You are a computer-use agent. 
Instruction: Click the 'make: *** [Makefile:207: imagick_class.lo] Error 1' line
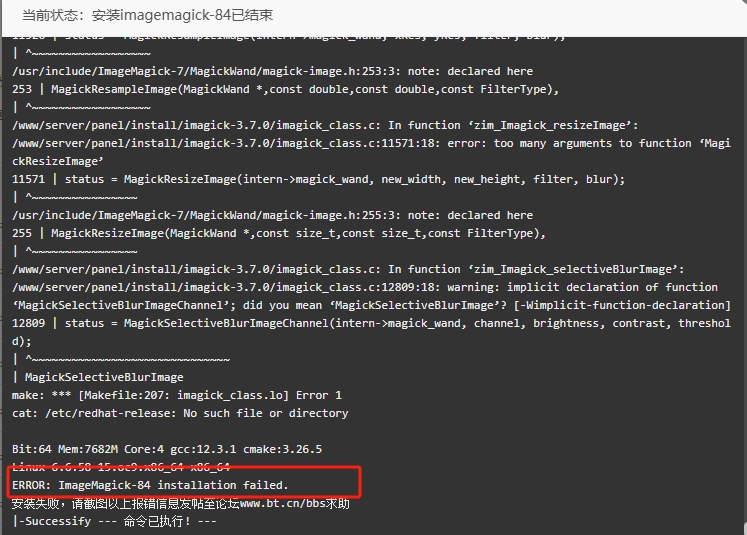(x=177, y=395)
